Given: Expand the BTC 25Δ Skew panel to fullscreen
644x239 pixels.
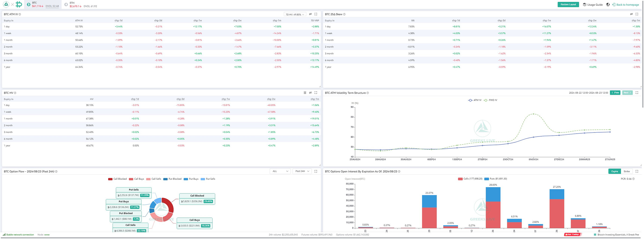Looking at the screenshot, I should [x=637, y=14].
